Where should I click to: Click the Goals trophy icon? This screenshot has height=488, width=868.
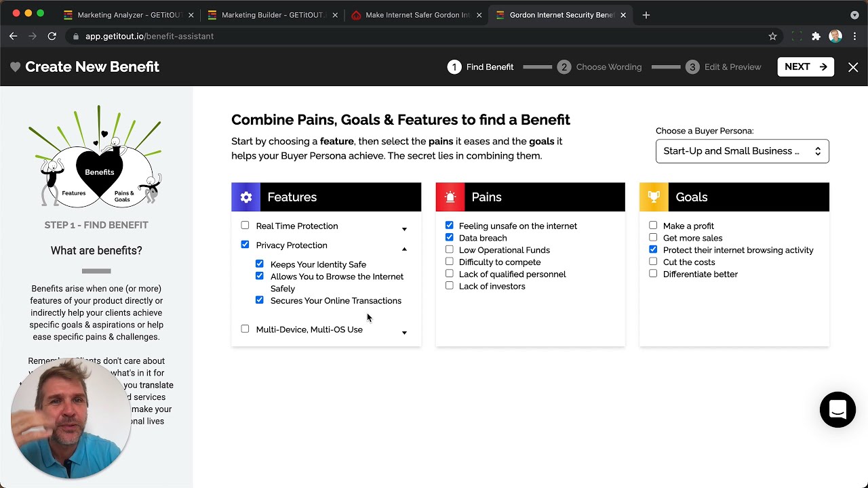(x=654, y=197)
